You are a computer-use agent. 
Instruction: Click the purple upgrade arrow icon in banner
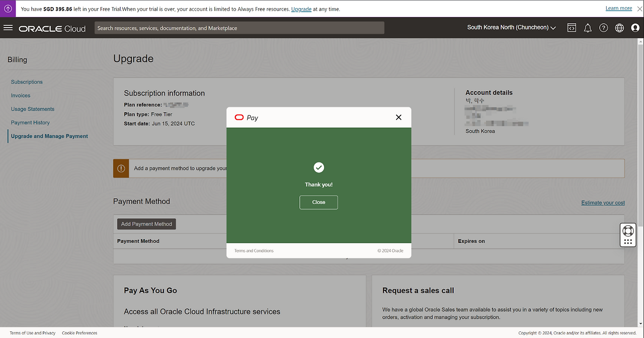click(x=8, y=9)
